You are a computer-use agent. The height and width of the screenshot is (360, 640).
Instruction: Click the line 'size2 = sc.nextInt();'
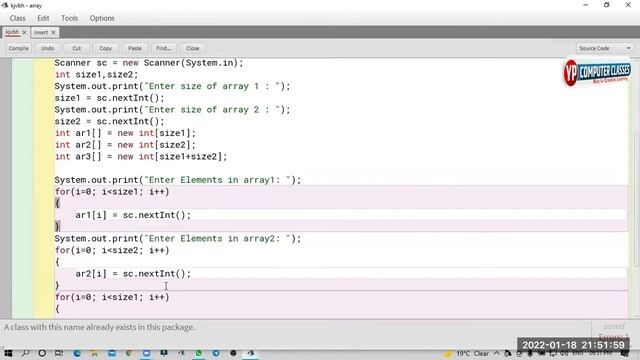coord(109,122)
